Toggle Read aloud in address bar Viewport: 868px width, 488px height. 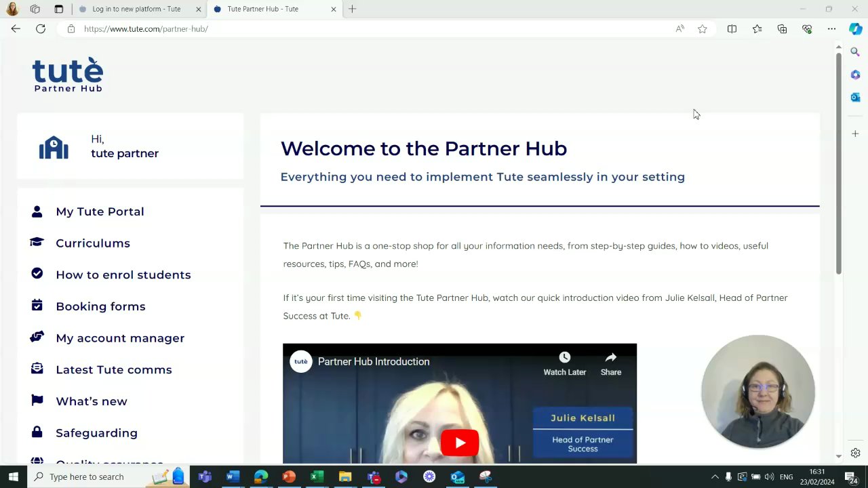679,28
